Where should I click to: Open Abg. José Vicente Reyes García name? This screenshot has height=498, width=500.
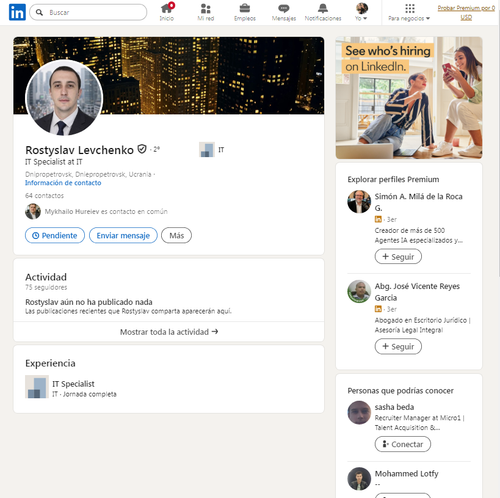click(x=417, y=292)
